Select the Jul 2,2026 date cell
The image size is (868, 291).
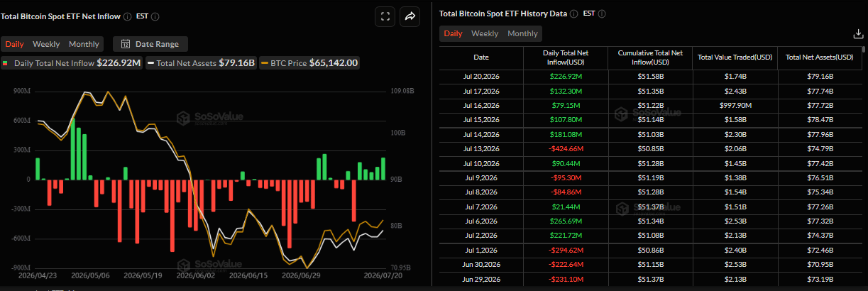coord(481,235)
